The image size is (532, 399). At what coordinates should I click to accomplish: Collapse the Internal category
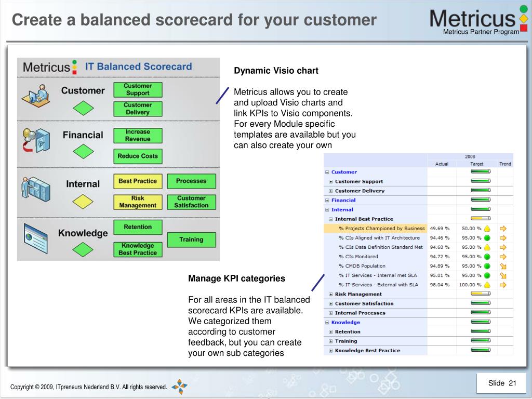pyautogui.click(x=327, y=210)
